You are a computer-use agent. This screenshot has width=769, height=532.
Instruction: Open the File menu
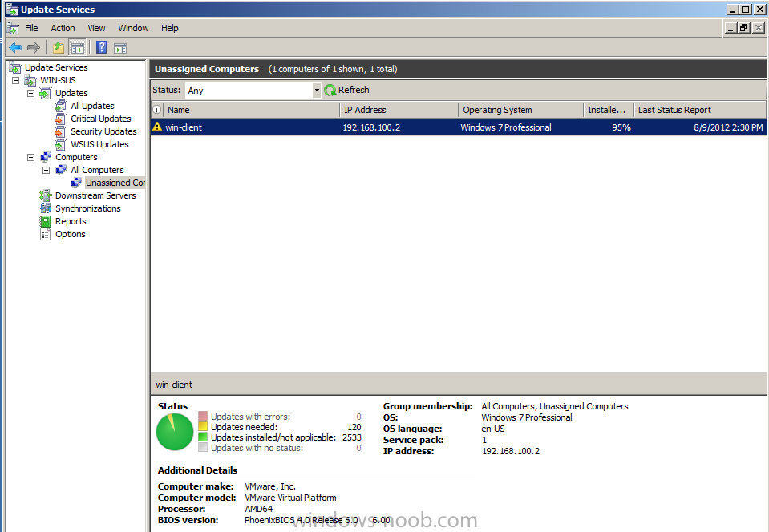[x=31, y=28]
